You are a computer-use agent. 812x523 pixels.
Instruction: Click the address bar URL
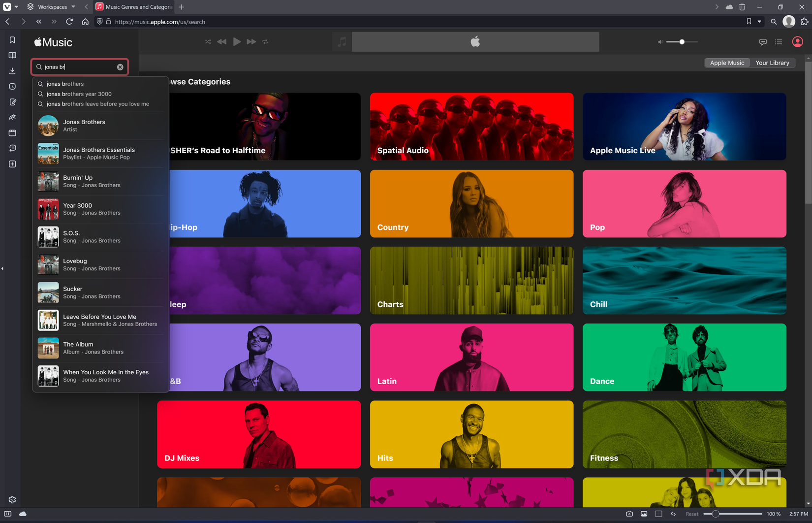point(160,22)
